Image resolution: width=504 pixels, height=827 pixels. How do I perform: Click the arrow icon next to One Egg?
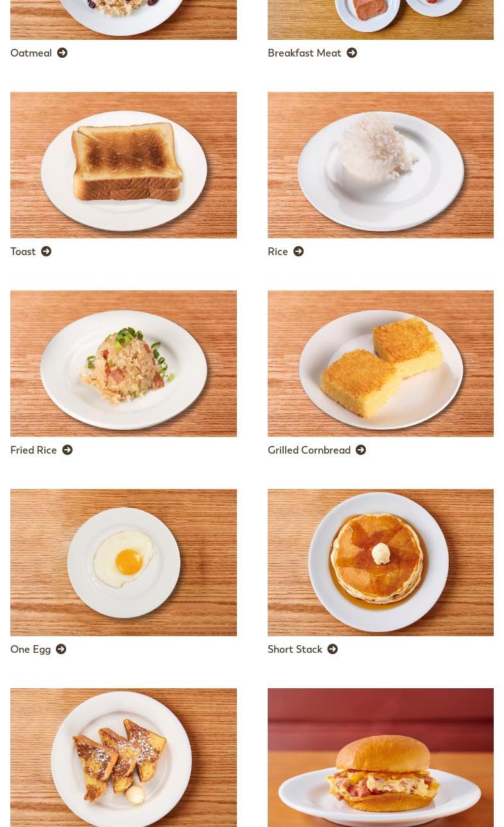pyautogui.click(x=61, y=649)
